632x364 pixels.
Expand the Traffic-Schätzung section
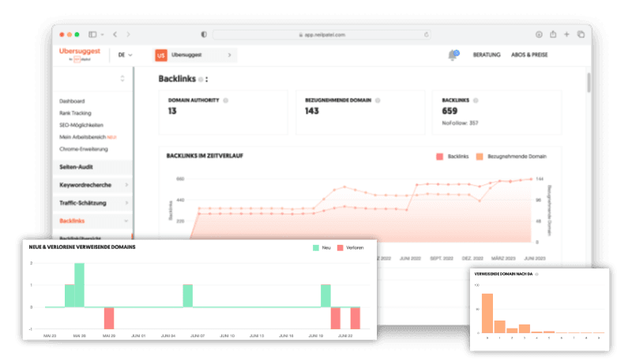pos(92,203)
